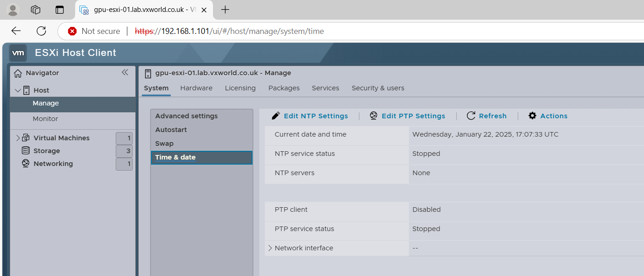The width and height of the screenshot is (644, 276).
Task: Click the VMware vm logo icon
Action: click(x=18, y=53)
